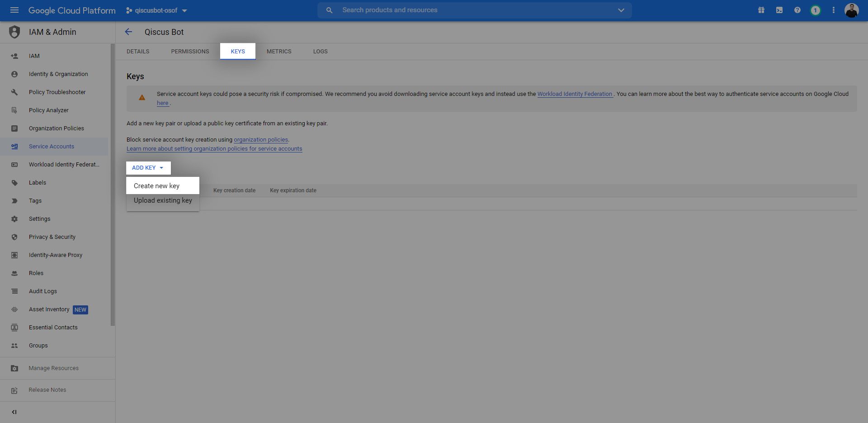Click the three-dot settings menu icon

(834, 10)
